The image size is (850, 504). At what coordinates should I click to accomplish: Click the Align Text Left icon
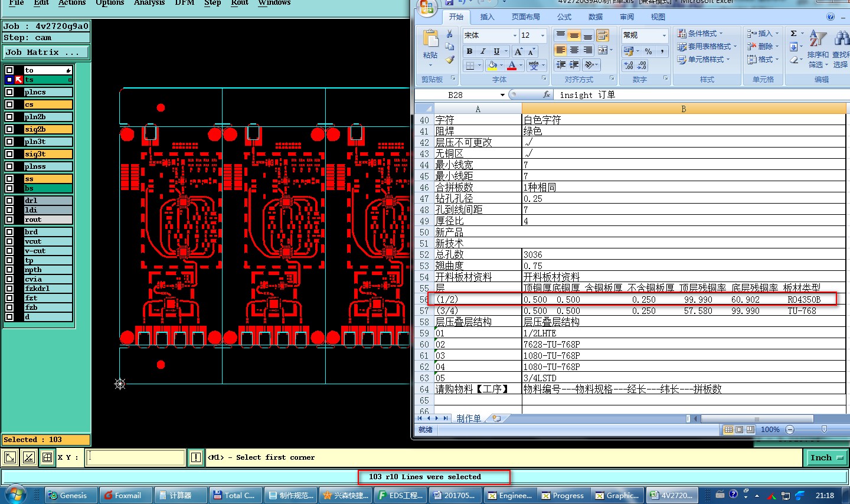point(561,50)
